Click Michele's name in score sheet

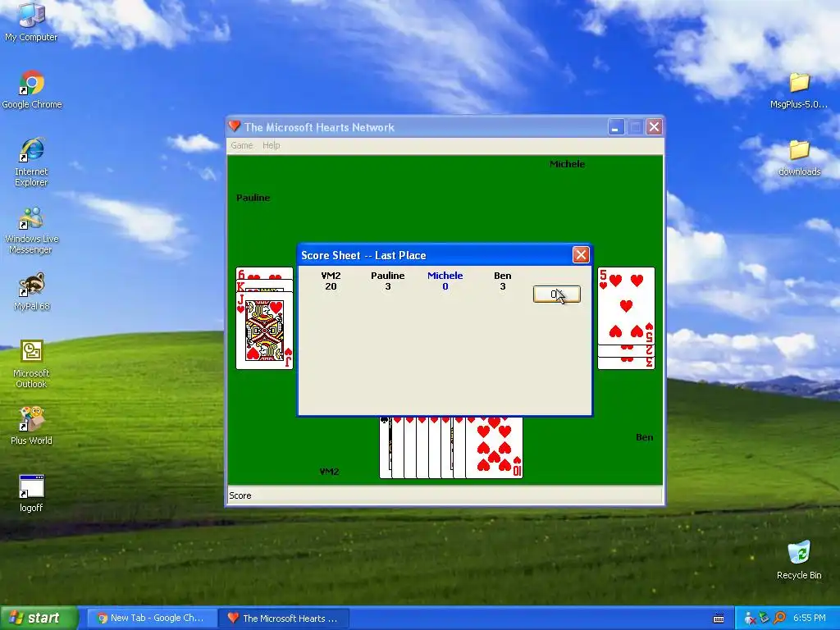pyautogui.click(x=445, y=276)
